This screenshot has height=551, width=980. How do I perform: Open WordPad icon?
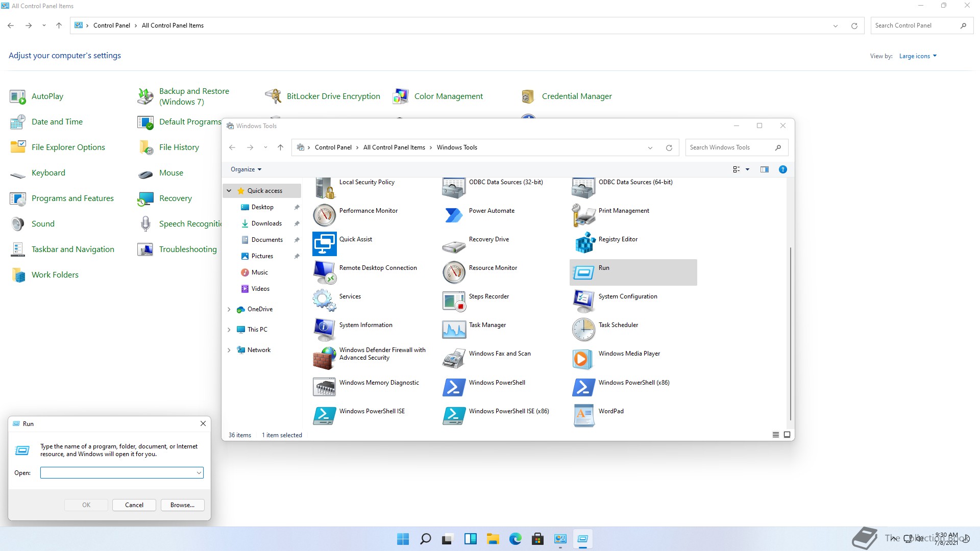point(583,415)
